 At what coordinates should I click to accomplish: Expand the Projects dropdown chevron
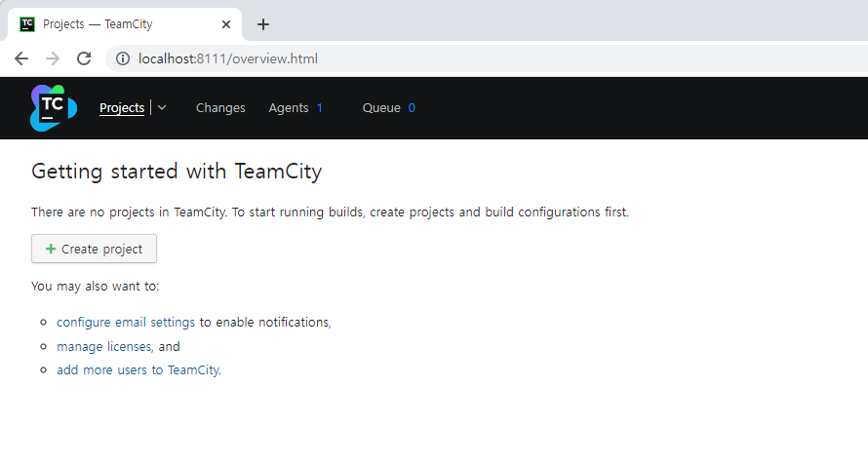(x=162, y=108)
